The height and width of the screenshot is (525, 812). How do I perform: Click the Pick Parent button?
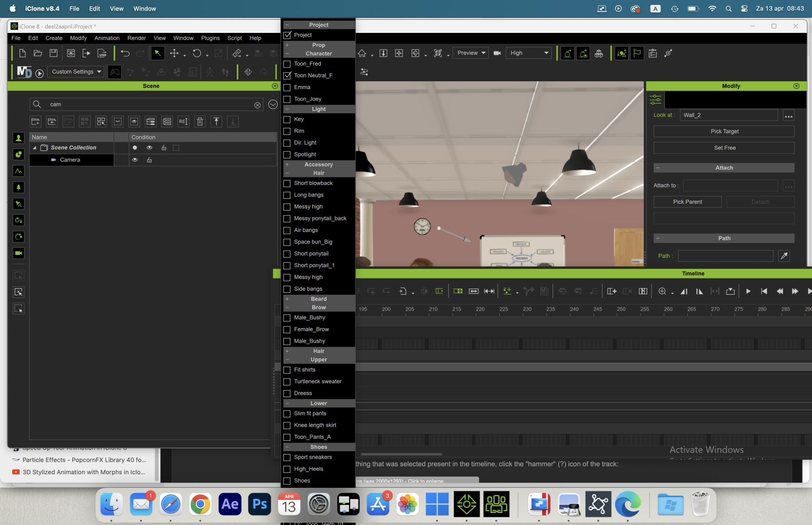pos(687,202)
